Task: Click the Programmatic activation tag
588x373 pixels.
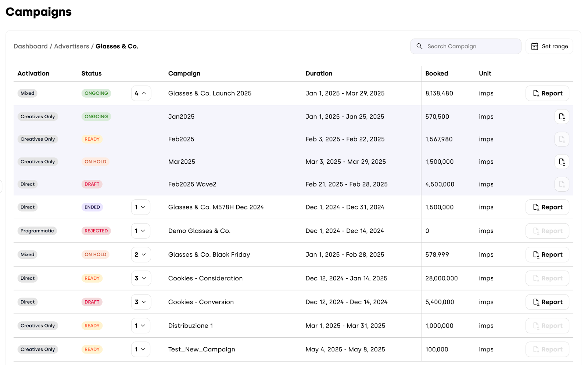Action: [37, 231]
